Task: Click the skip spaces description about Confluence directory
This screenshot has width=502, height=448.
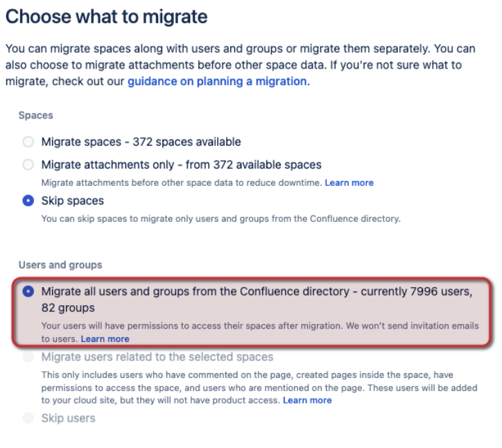Action: tap(220, 219)
